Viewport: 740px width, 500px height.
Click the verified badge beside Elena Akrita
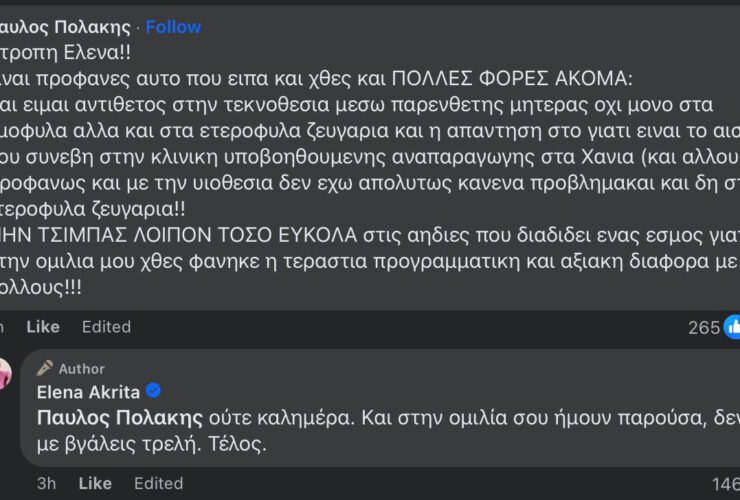pos(153,391)
